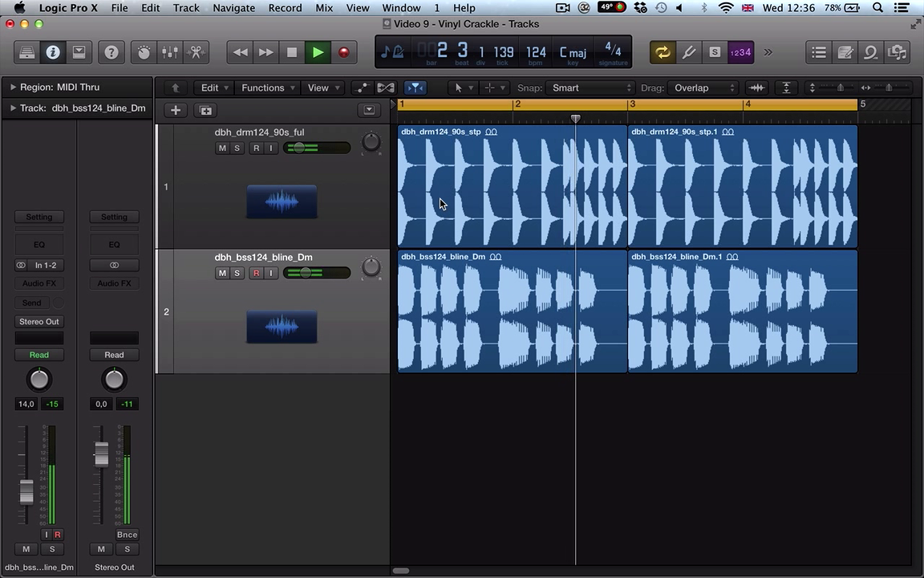Click the Waveform Zoom button

[x=757, y=88]
